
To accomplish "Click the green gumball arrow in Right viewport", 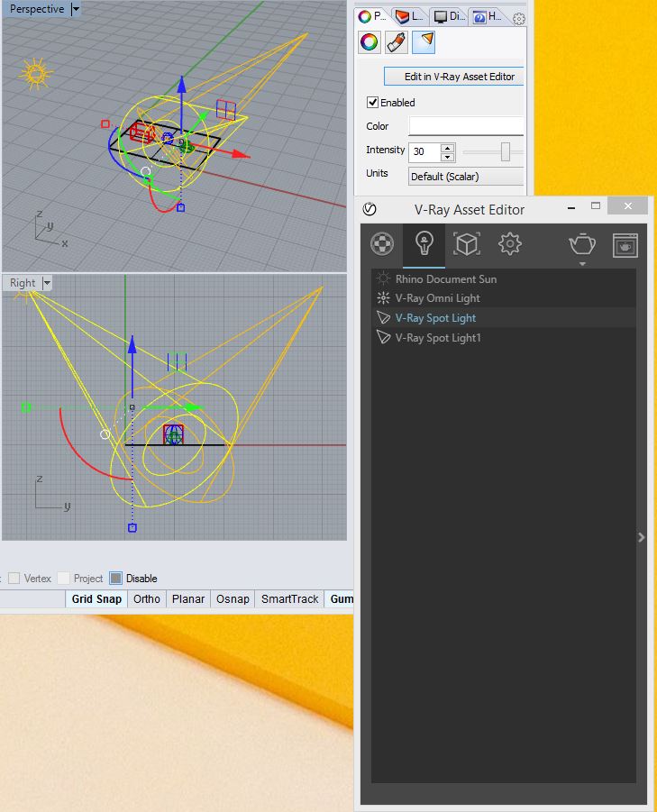I will pyautogui.click(x=194, y=407).
